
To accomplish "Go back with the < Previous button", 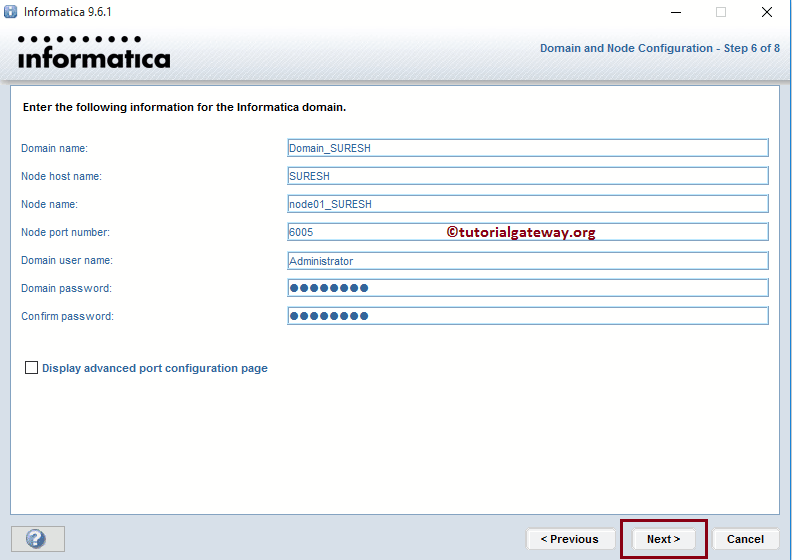I will (x=570, y=539).
